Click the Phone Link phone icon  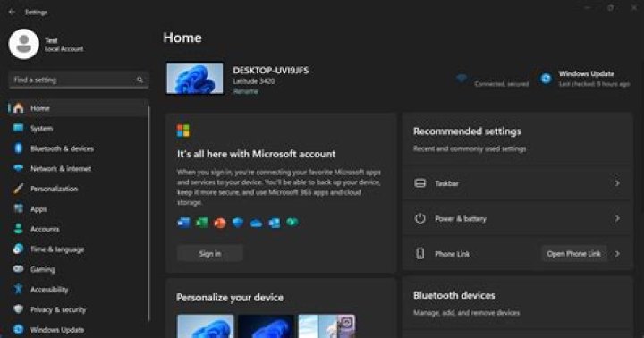[x=420, y=254]
